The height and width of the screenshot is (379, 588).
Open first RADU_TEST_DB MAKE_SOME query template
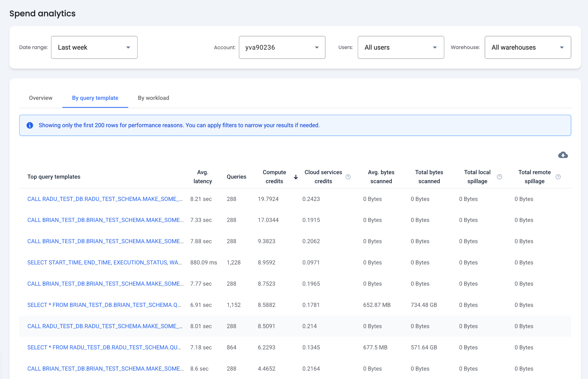(x=105, y=199)
